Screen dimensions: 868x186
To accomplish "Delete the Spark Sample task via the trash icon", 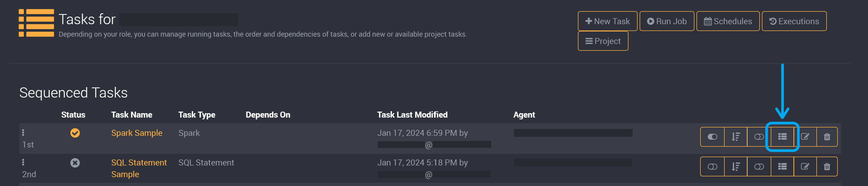I will (827, 137).
